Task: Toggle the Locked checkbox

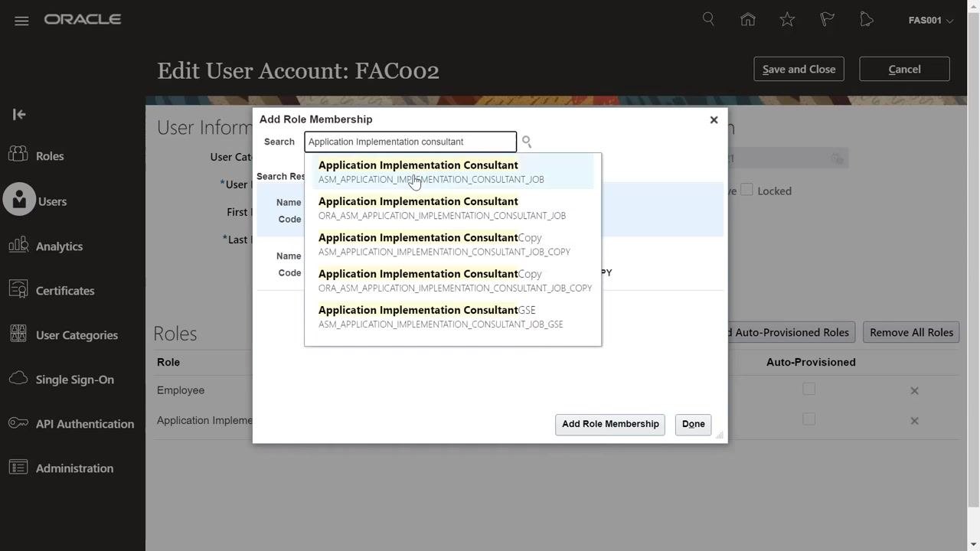Action: pyautogui.click(x=746, y=190)
